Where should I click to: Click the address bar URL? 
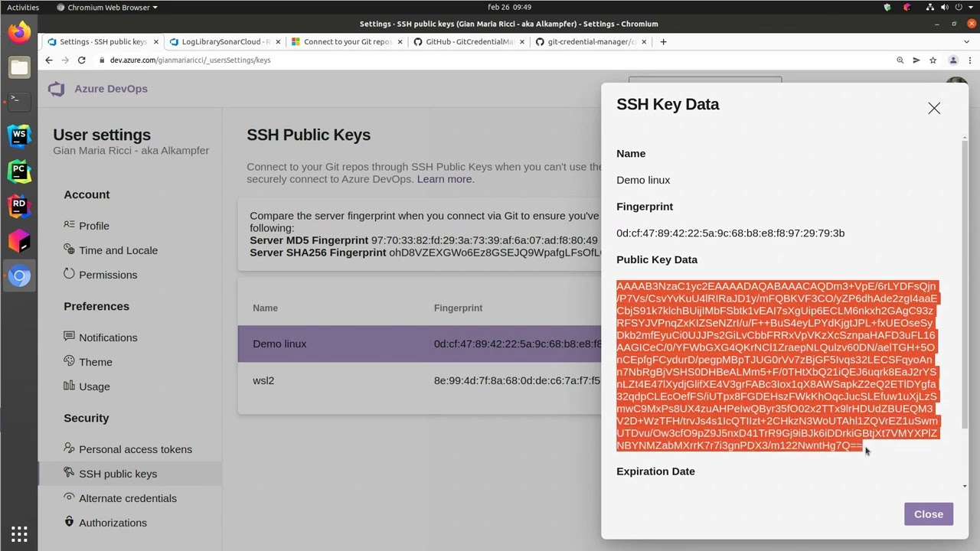click(190, 60)
